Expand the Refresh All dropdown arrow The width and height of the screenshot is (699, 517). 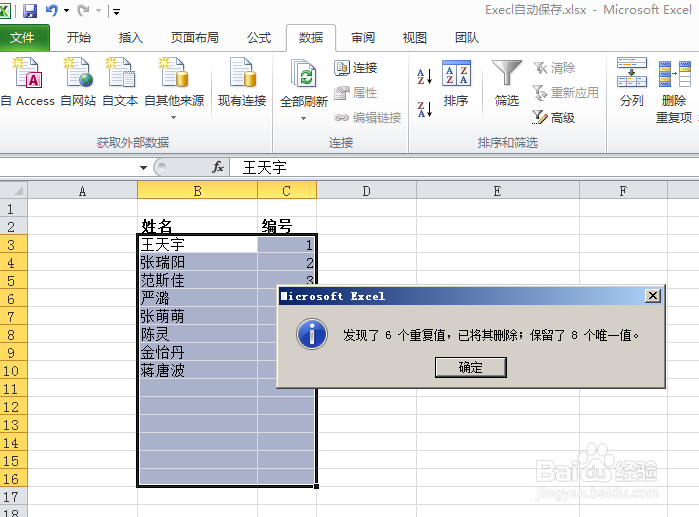point(304,119)
